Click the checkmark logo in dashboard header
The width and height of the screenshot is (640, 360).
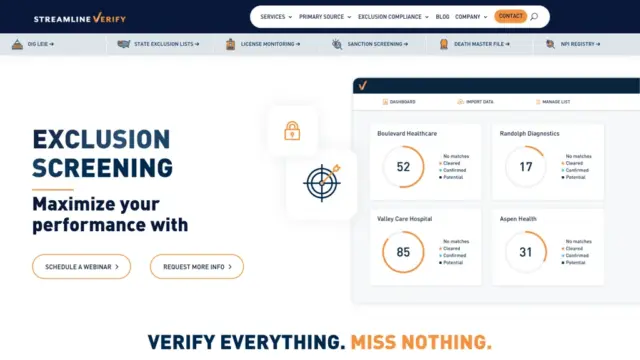362,86
